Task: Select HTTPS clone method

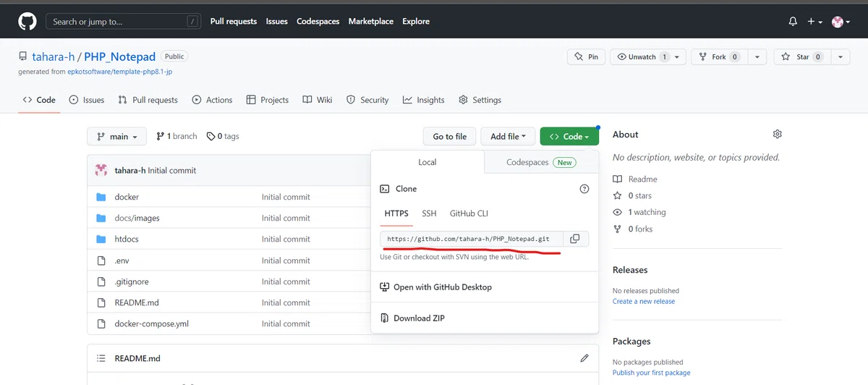Action: click(396, 213)
